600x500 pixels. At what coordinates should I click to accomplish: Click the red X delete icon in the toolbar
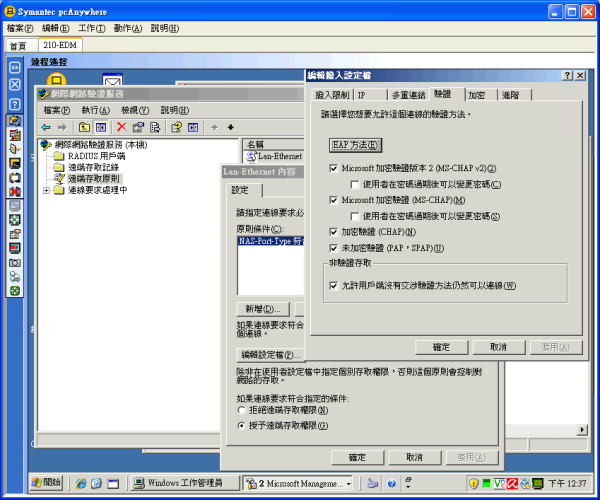(121, 127)
